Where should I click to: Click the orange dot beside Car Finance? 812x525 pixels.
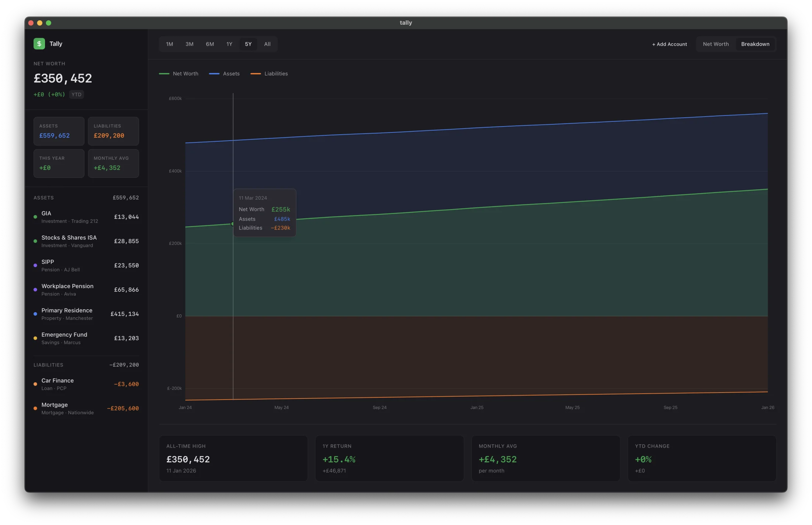tap(35, 384)
